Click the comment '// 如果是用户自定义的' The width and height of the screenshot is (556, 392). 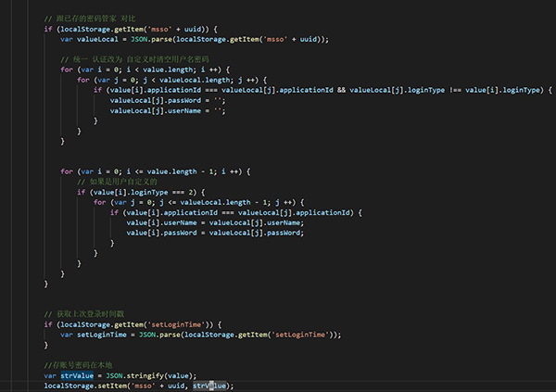point(117,182)
